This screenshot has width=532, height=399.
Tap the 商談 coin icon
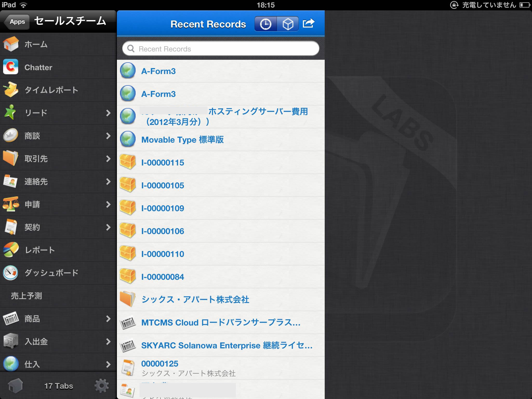[x=11, y=135]
